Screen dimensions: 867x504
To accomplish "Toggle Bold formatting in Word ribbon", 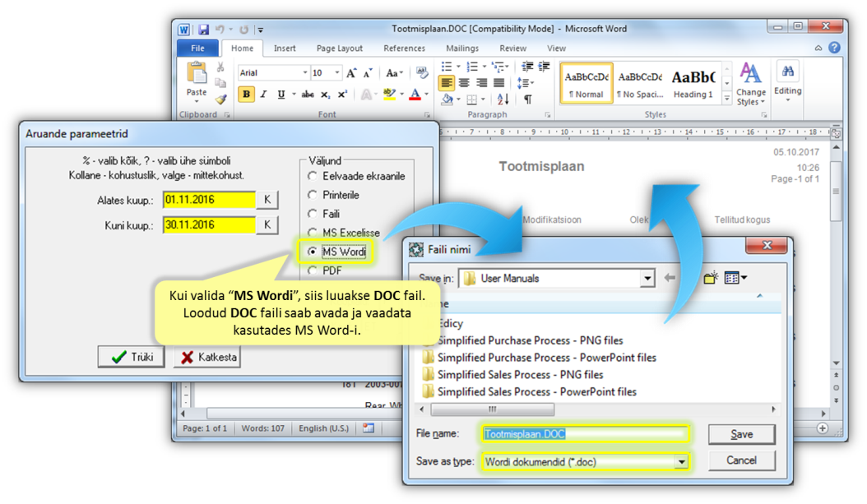I will click(246, 95).
